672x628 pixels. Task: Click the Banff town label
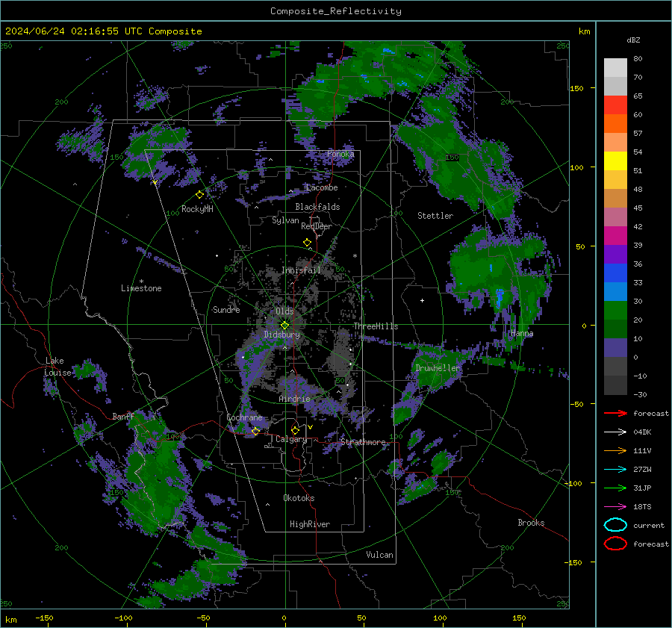pyautogui.click(x=123, y=417)
